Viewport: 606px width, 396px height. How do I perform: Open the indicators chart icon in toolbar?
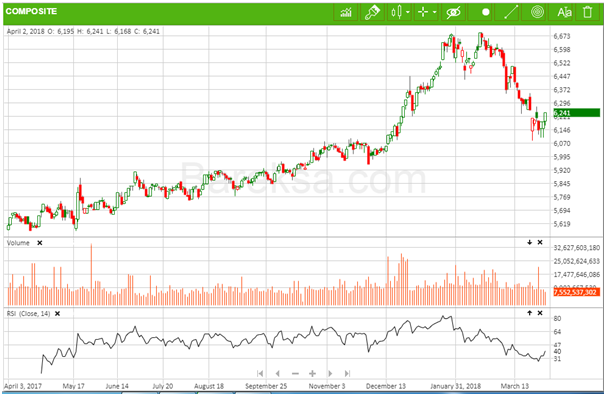[346, 12]
